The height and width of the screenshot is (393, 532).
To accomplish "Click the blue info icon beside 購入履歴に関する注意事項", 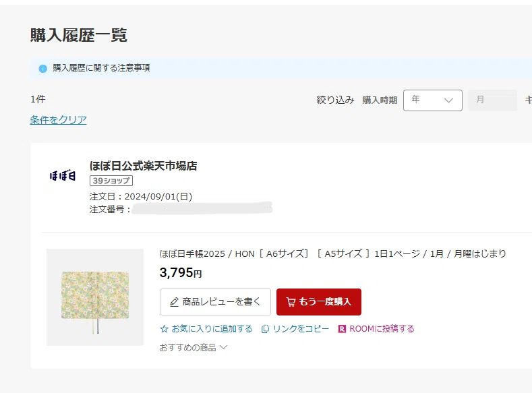I will [42, 69].
